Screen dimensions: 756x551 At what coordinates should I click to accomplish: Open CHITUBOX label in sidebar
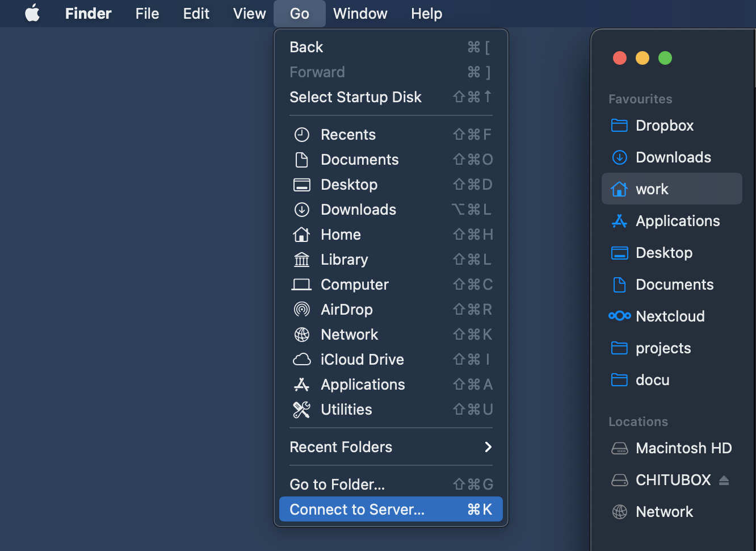(x=673, y=480)
